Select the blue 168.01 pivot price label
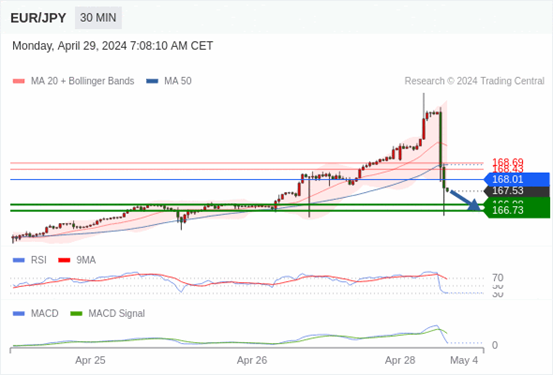 (517, 179)
